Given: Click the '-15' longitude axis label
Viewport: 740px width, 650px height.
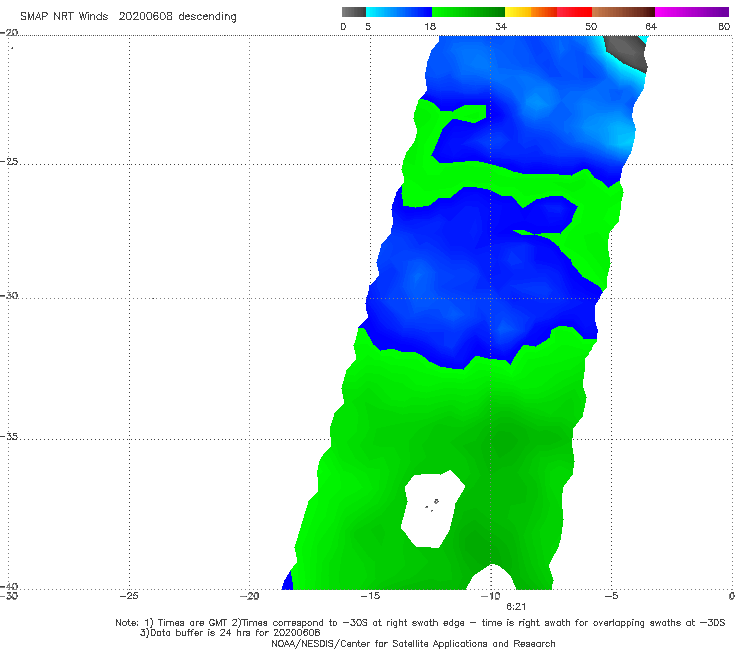Looking at the screenshot, I should [370, 596].
